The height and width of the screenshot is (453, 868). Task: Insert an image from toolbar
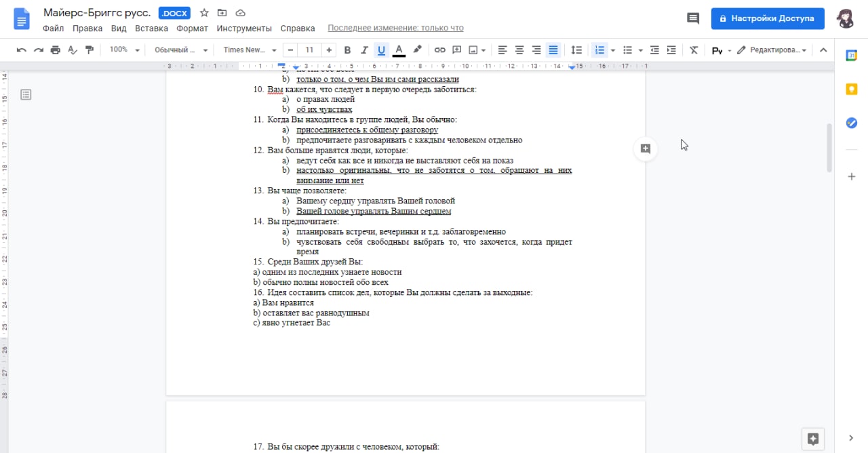[x=473, y=50]
